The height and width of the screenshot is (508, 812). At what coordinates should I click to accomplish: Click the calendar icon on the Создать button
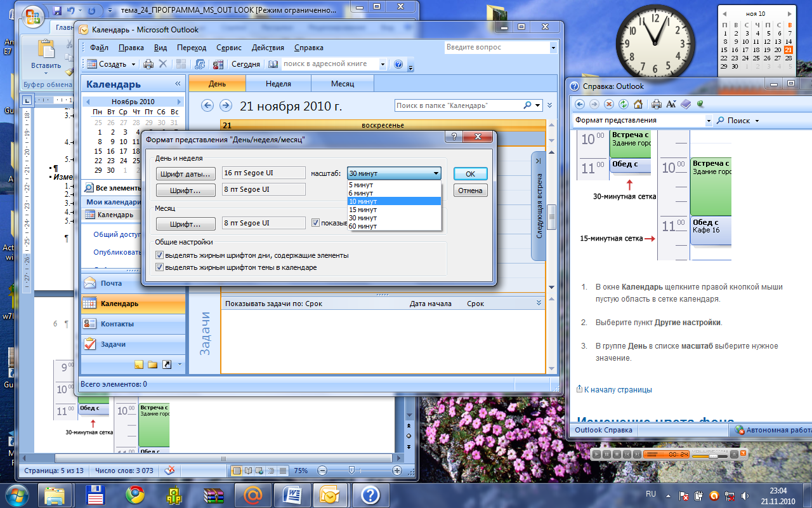click(92, 64)
